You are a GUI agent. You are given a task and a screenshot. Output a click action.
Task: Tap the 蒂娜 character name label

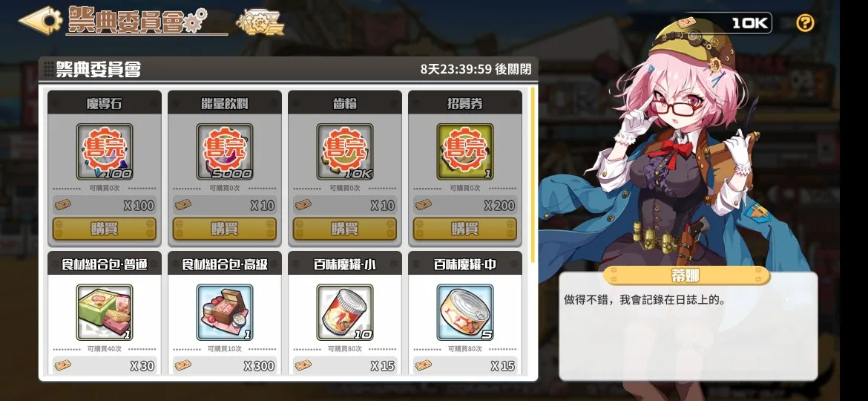[x=686, y=276]
